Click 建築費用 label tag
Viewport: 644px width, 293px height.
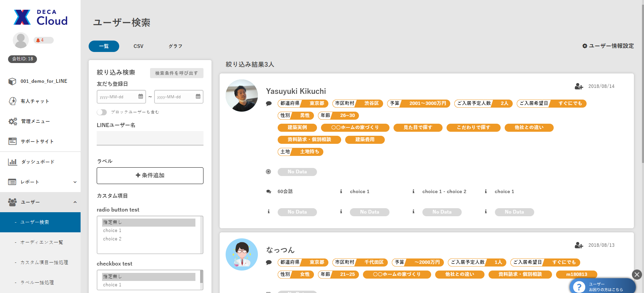365,140
